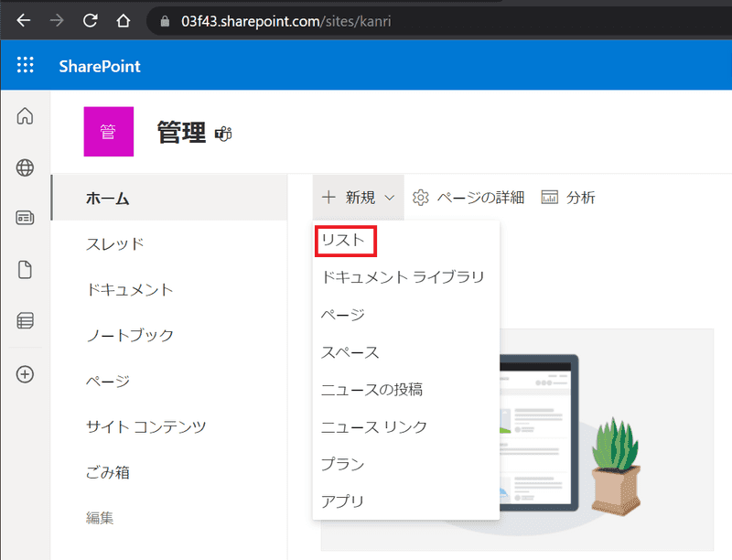Select リスト from the new menu

coord(346,240)
